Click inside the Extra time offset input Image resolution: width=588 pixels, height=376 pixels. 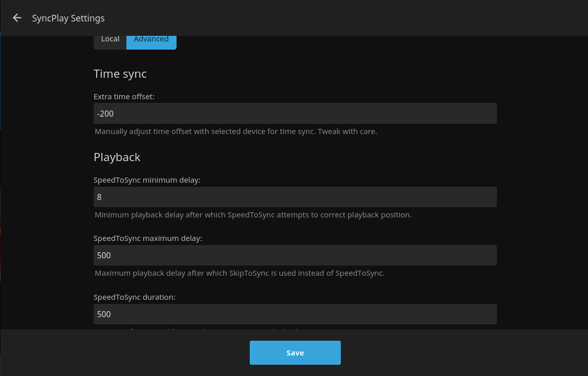(x=295, y=113)
